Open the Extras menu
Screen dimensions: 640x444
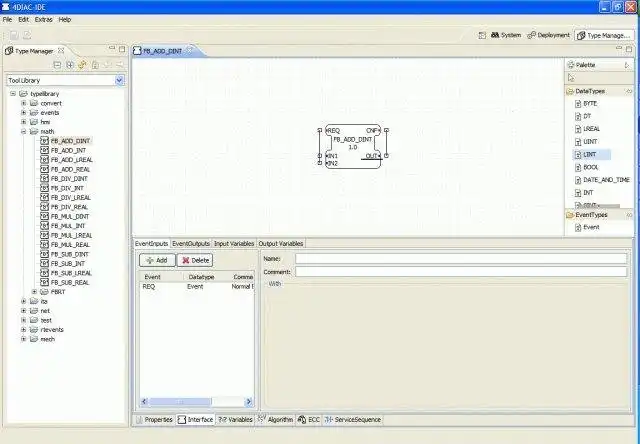pyautogui.click(x=44, y=19)
